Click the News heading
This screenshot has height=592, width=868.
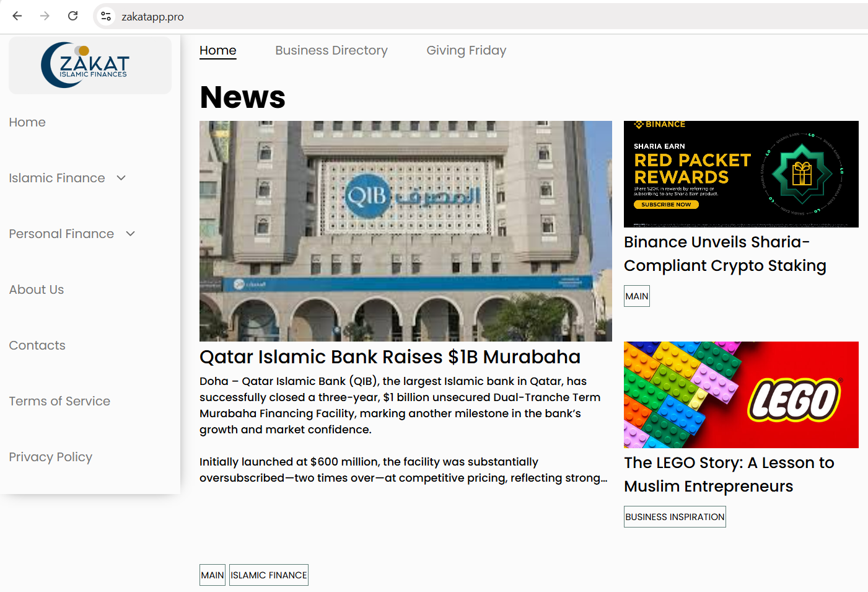click(x=243, y=97)
